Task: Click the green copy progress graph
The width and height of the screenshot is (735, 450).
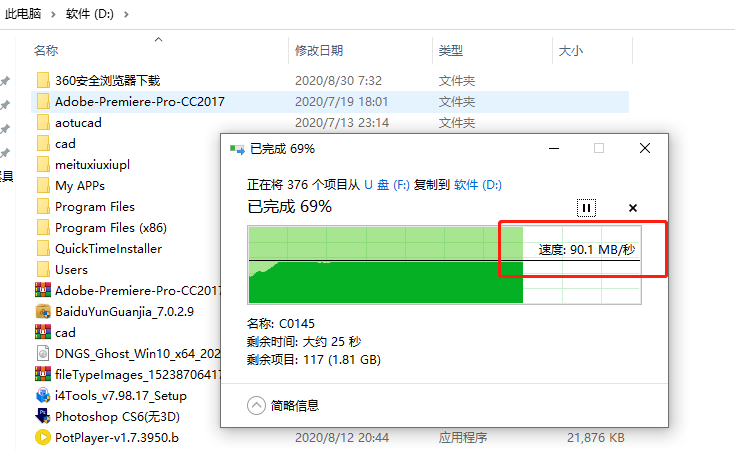Action: click(x=444, y=265)
